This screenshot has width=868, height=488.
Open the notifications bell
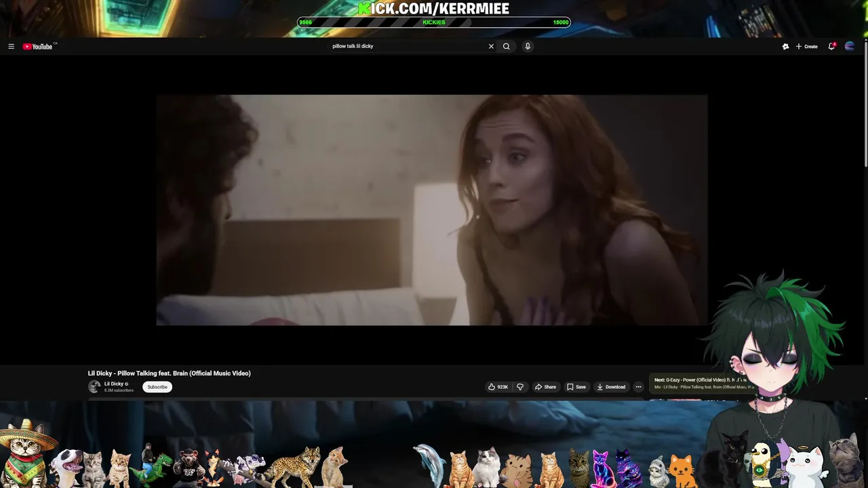point(831,46)
